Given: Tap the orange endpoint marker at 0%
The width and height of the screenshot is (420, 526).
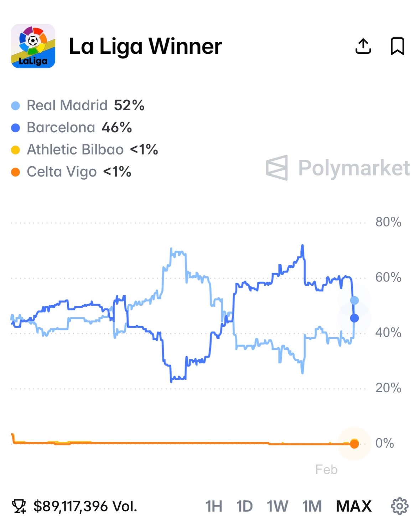Looking at the screenshot, I should [x=354, y=444].
